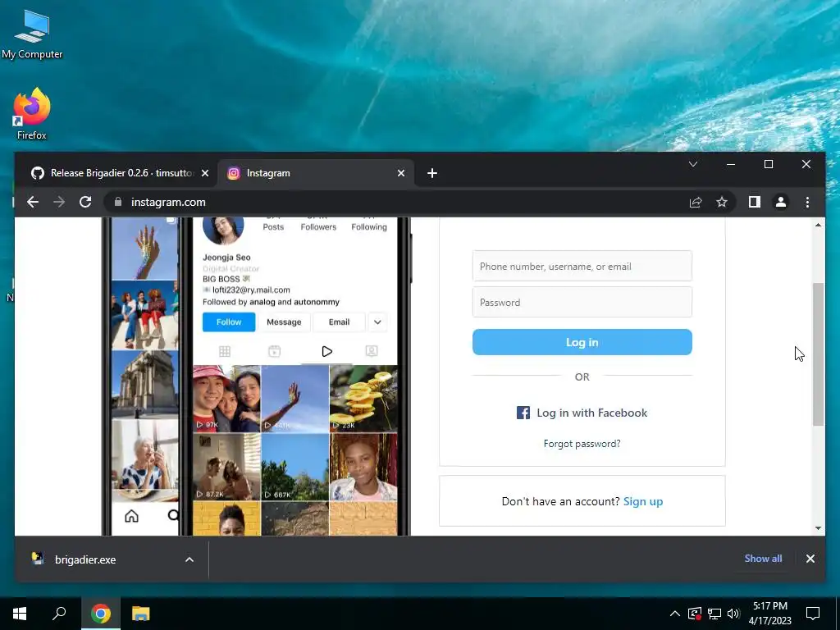Choose Log in with Facebook
The width and height of the screenshot is (840, 630).
pyautogui.click(x=582, y=413)
